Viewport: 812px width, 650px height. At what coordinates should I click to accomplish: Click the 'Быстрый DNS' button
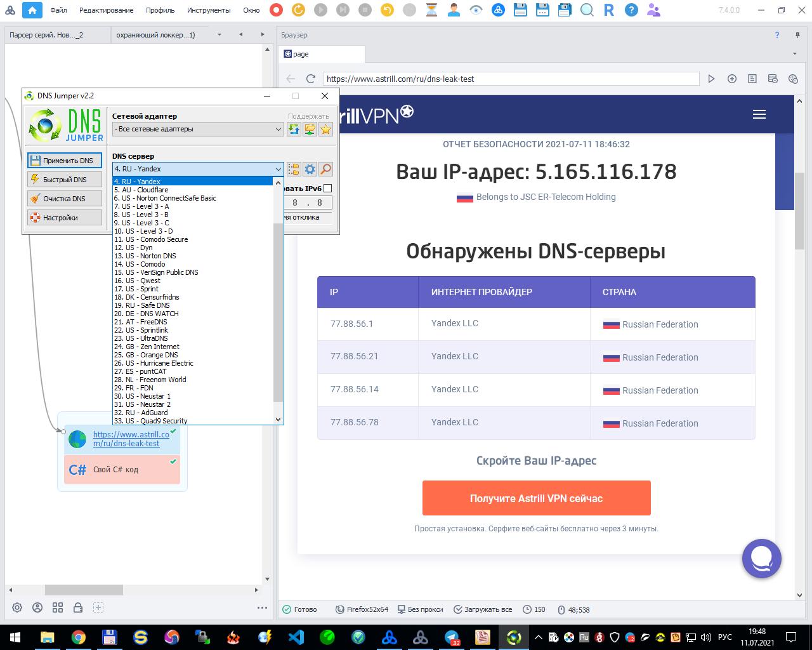65,180
